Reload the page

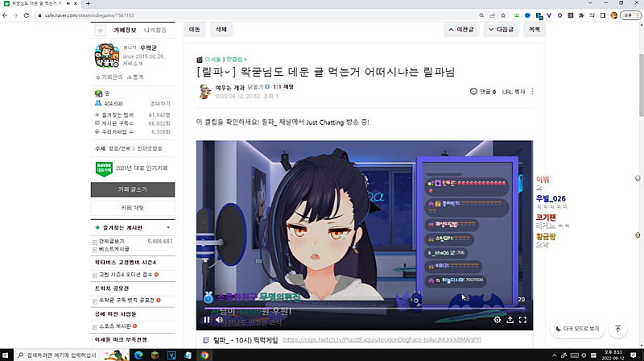[x=27, y=15]
